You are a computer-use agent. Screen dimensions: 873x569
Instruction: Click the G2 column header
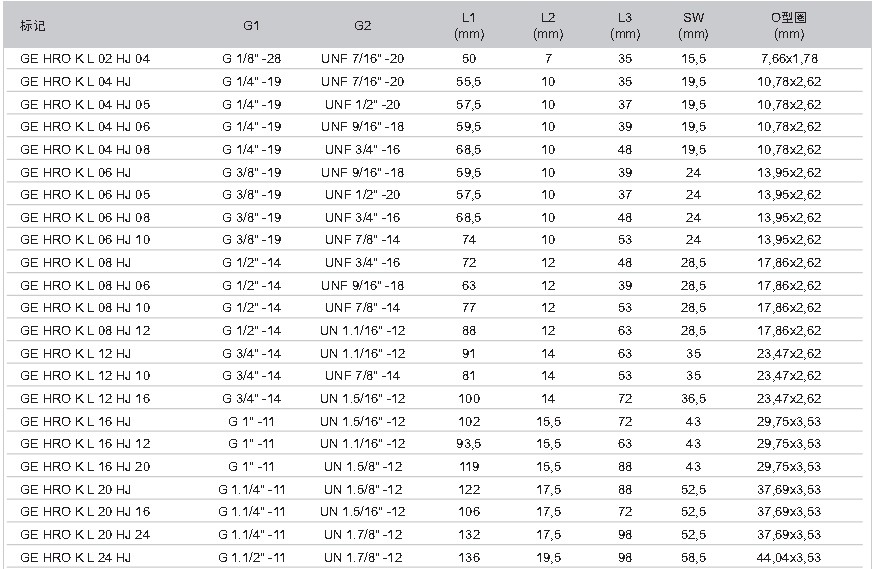click(362, 26)
